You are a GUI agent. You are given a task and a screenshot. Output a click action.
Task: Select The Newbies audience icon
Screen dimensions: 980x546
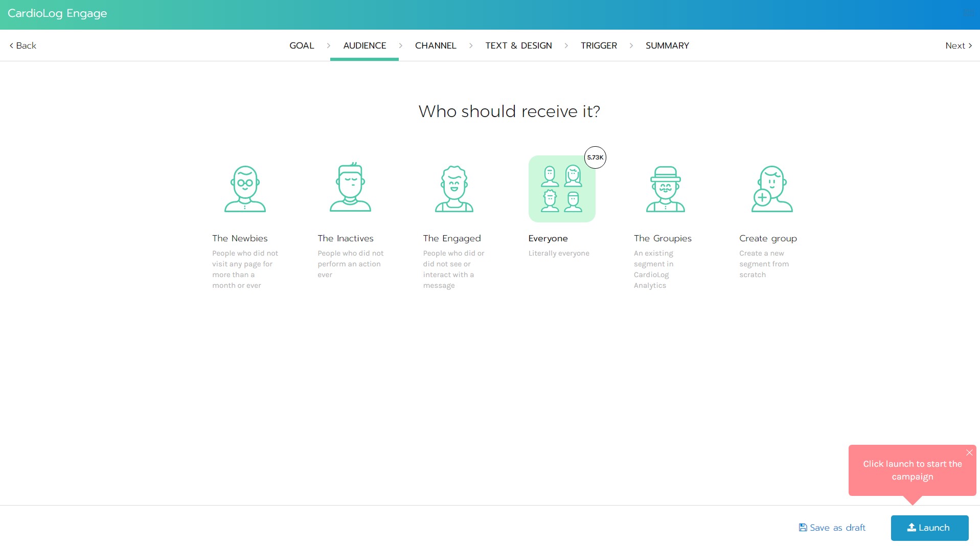pyautogui.click(x=245, y=189)
